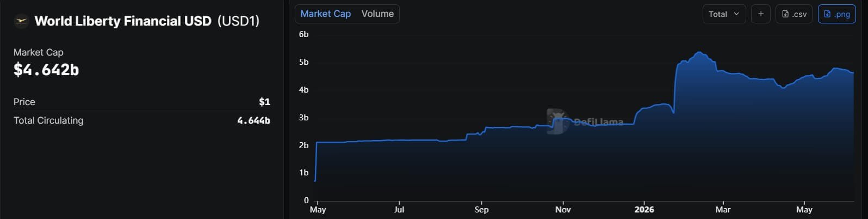Click the Jul x-axis label
Screen dimensions: 868x219
[399, 209]
